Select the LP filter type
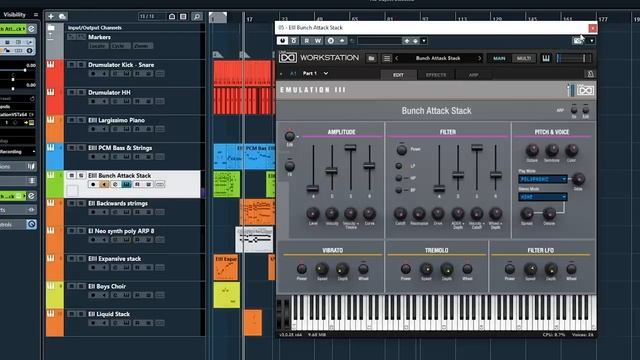 pos(399,166)
